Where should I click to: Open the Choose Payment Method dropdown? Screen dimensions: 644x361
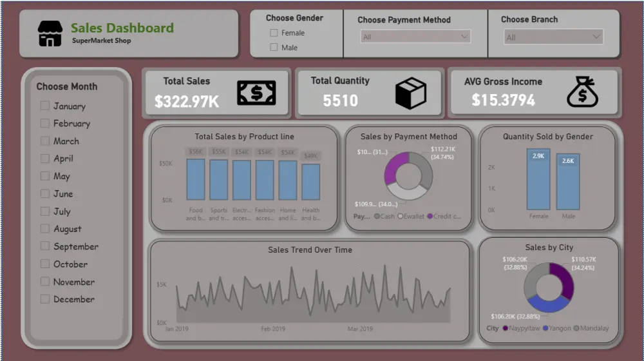(x=415, y=37)
